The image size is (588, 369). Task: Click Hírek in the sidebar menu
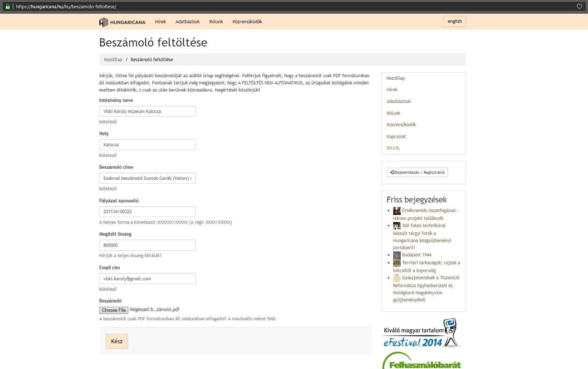(x=392, y=90)
